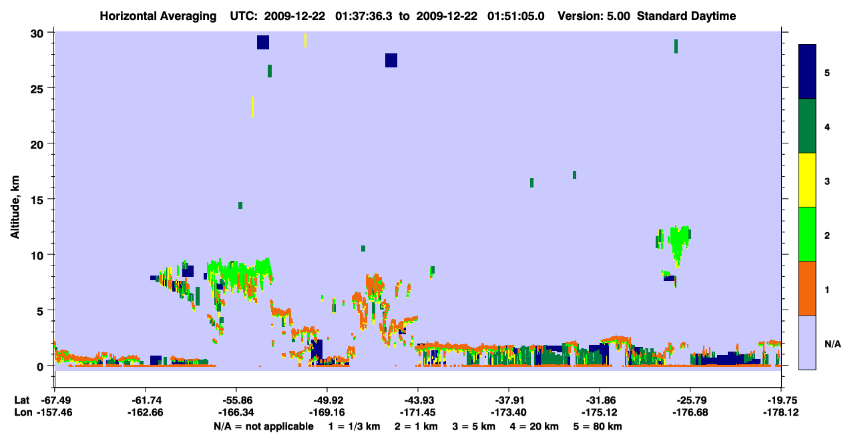This screenshot has height=445, width=868.
Task: Click the latitude value -37.91
Action: click(509, 400)
